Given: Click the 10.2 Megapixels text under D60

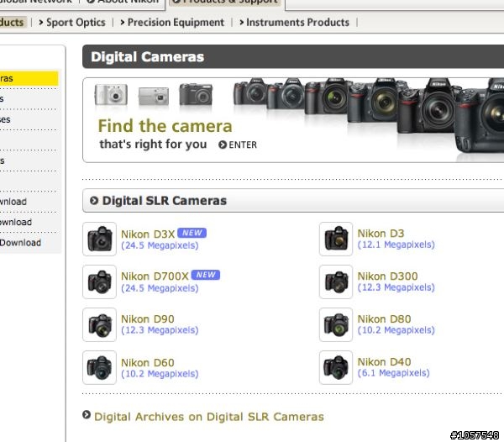Looking at the screenshot, I should coord(160,374).
